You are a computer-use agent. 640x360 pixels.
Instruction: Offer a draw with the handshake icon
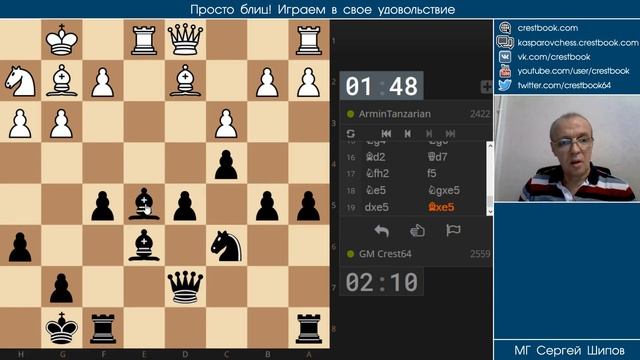[417, 231]
